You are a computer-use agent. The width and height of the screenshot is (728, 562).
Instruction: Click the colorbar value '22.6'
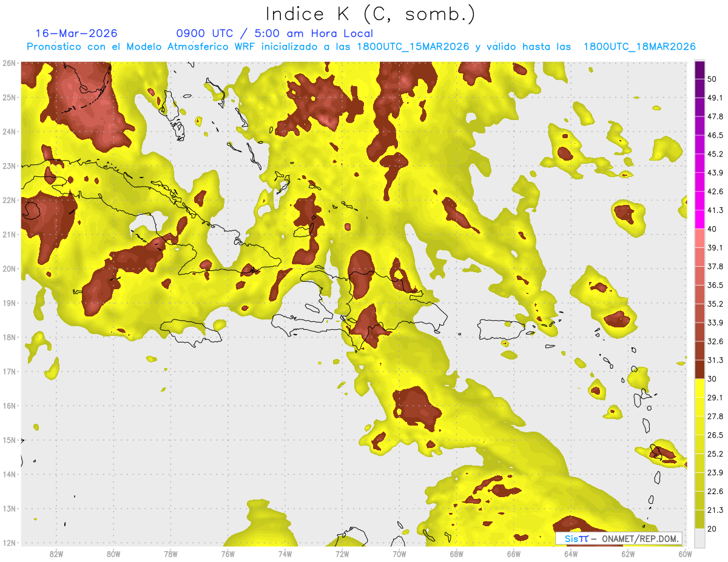pos(716,491)
